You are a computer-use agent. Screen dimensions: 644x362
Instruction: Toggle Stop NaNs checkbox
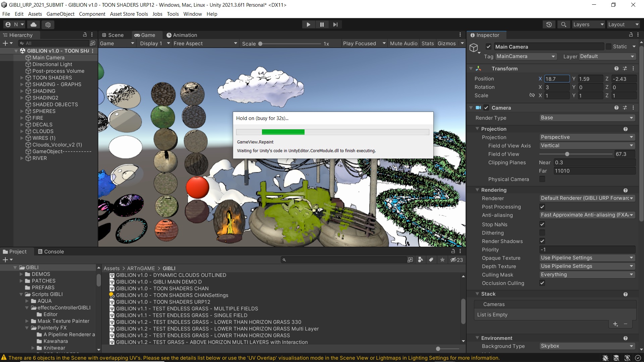click(542, 224)
